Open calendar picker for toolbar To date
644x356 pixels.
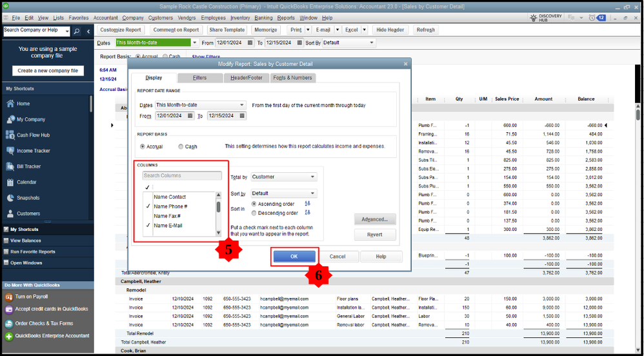(x=300, y=43)
